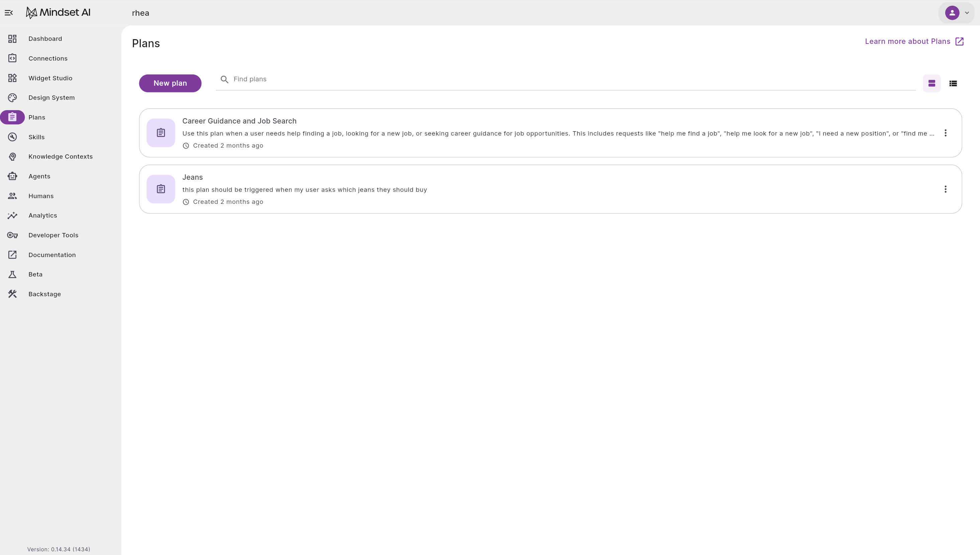Open the Knowledge Contexts icon

click(x=13, y=157)
